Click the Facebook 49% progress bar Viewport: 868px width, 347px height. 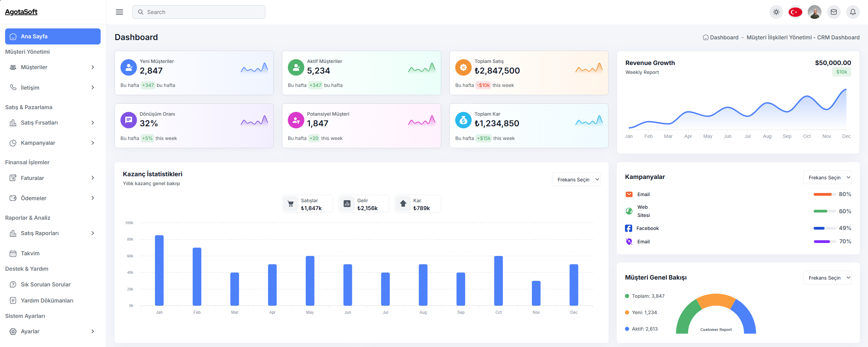825,228
